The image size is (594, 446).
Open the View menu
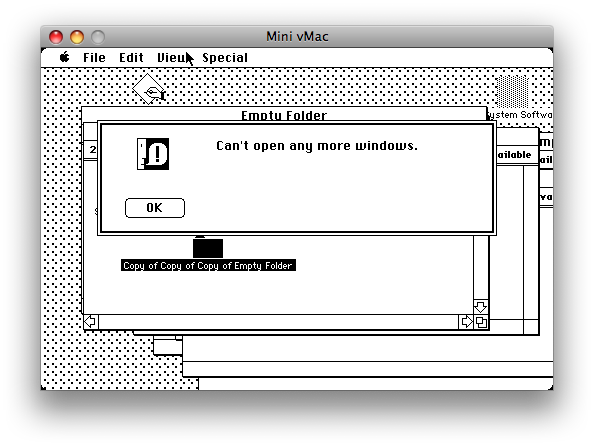(172, 58)
